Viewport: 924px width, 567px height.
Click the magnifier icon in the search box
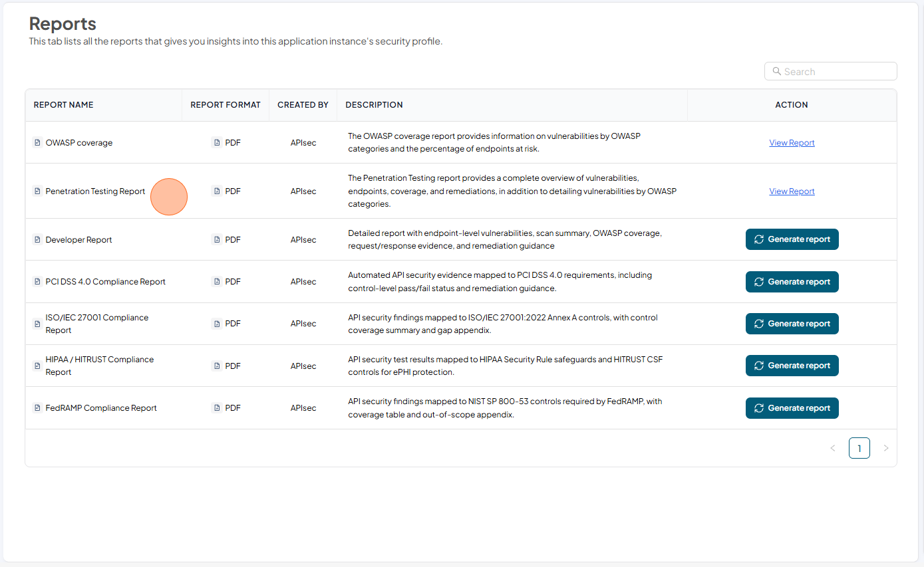pos(776,71)
